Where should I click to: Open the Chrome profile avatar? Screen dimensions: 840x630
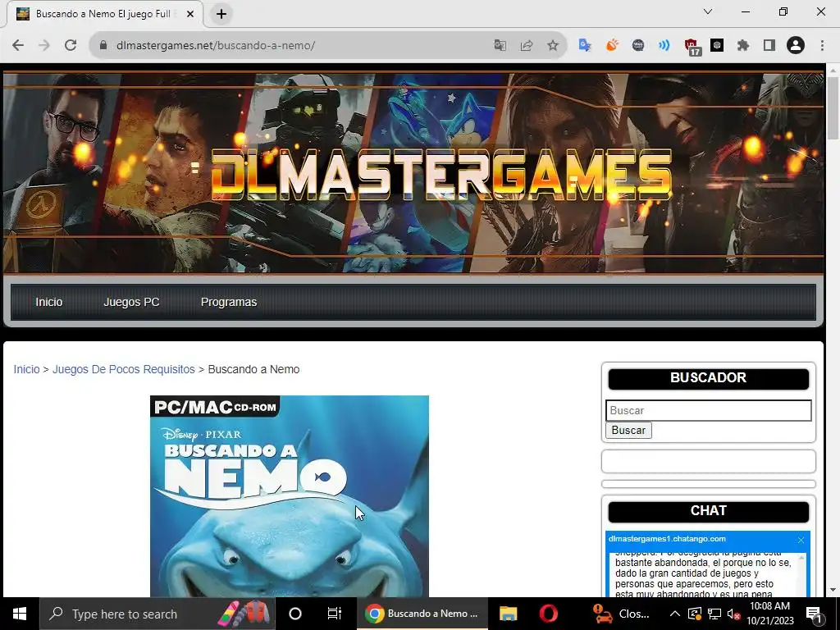796,46
